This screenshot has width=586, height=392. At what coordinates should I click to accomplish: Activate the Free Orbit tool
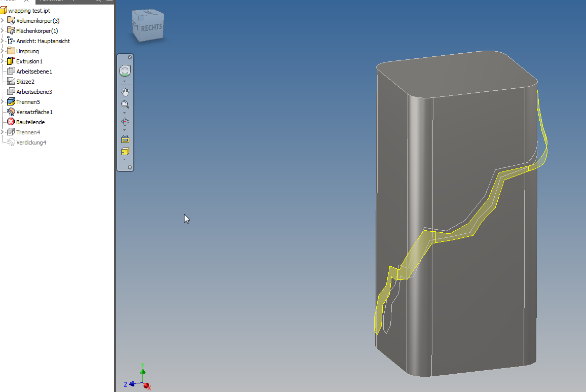[125, 121]
